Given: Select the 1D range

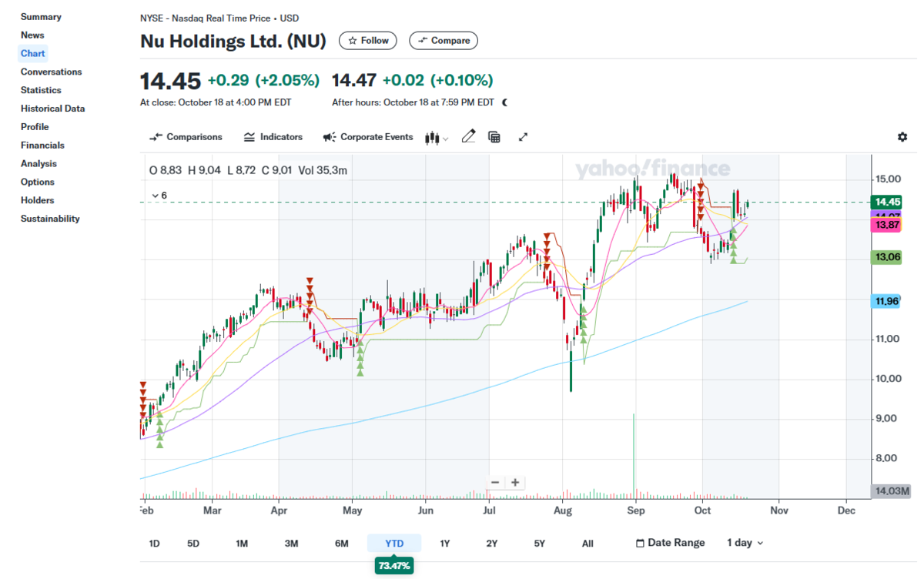Looking at the screenshot, I should coord(154,544).
